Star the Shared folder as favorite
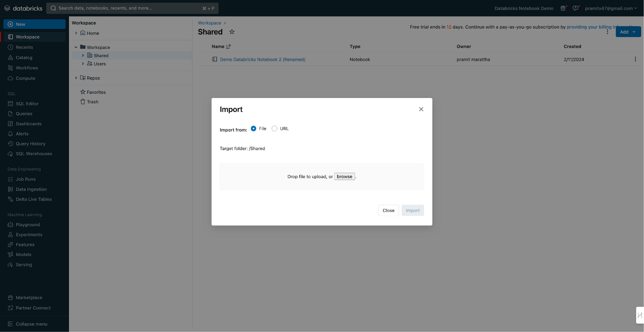The image size is (644, 332). [x=232, y=32]
